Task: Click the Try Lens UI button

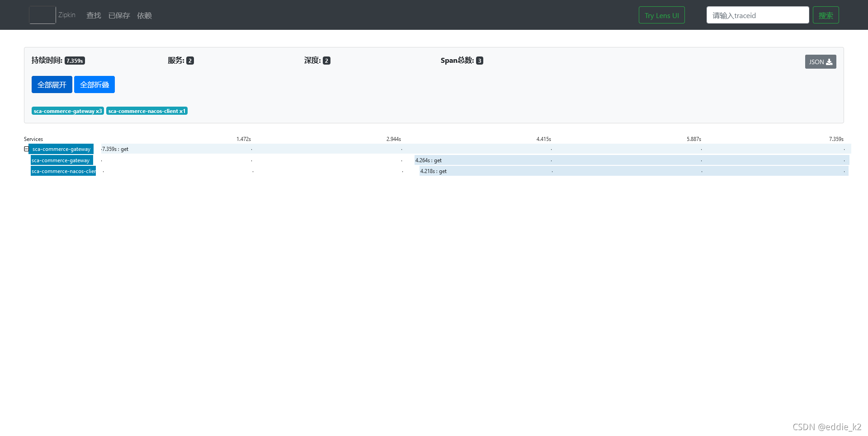Action: point(661,15)
